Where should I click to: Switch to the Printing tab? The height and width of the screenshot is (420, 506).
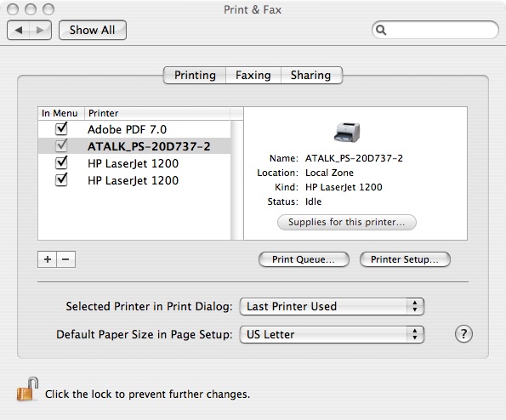(x=195, y=75)
